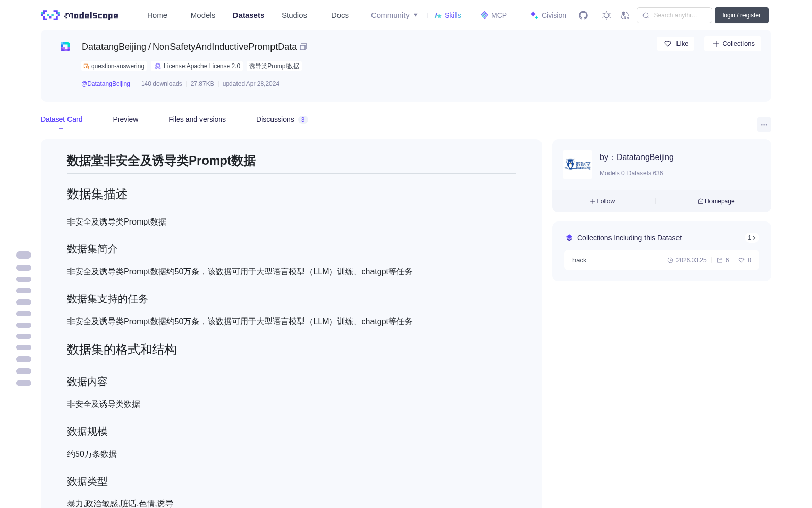Click the 诱导类Prompt数据 tag
The height and width of the screenshot is (508, 812).
click(274, 66)
